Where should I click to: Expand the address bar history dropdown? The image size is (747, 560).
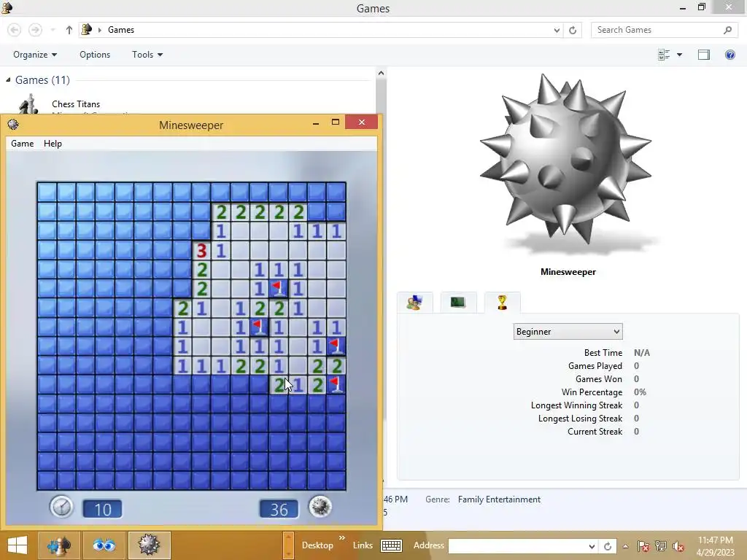coord(557,30)
